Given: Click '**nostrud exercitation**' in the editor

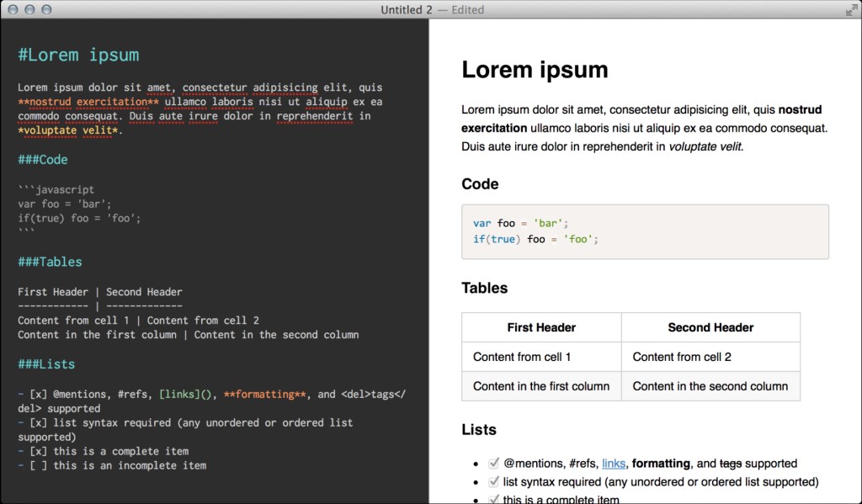Looking at the screenshot, I should pyautogui.click(x=88, y=102).
